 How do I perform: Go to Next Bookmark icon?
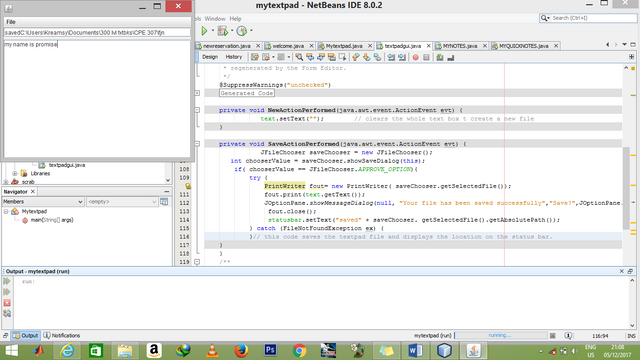coord(367,58)
